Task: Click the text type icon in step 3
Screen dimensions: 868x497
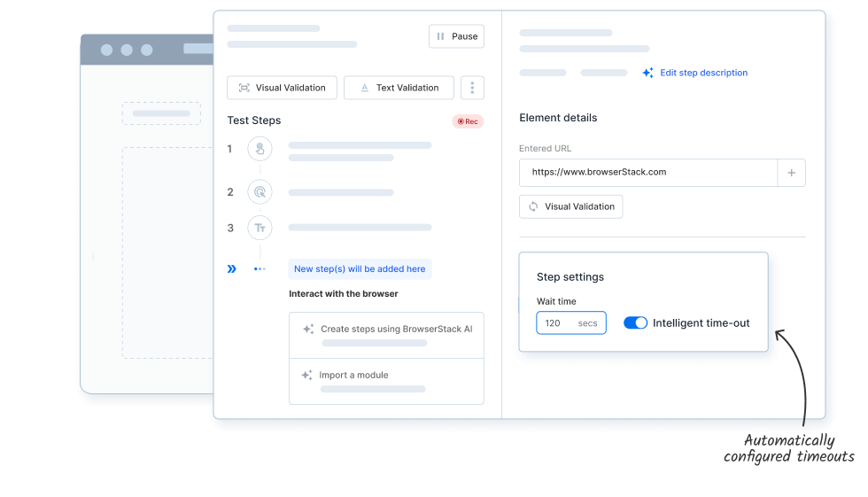Action: click(260, 228)
